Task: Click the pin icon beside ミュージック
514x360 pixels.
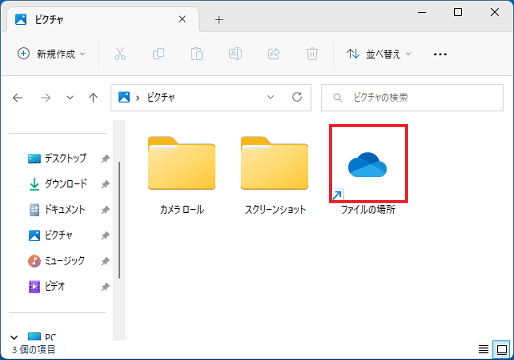Action: coord(105,261)
